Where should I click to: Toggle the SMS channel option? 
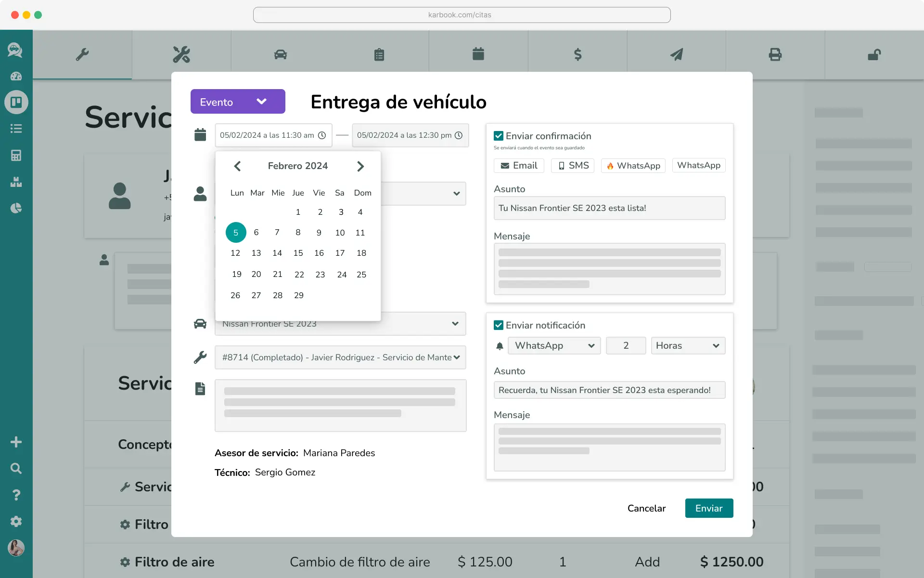[573, 166]
